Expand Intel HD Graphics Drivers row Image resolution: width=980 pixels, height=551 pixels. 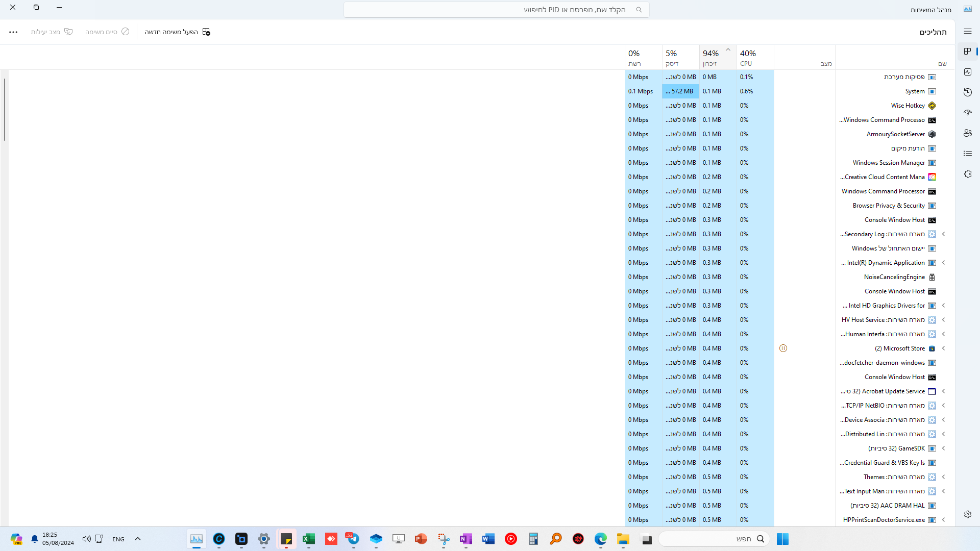pyautogui.click(x=944, y=306)
